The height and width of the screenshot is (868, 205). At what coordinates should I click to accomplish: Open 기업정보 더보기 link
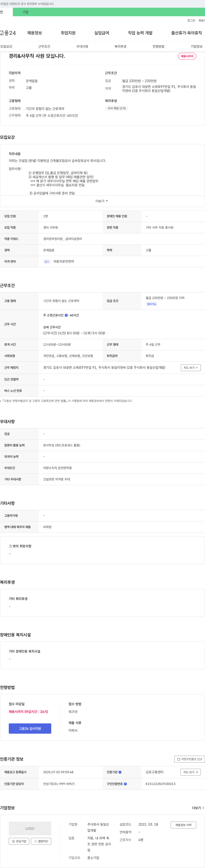point(198,808)
